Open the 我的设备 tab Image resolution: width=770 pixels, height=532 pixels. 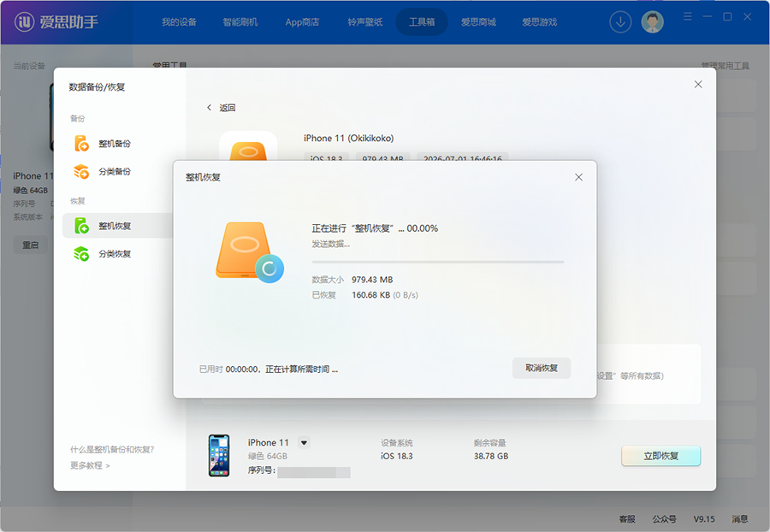pyautogui.click(x=180, y=22)
